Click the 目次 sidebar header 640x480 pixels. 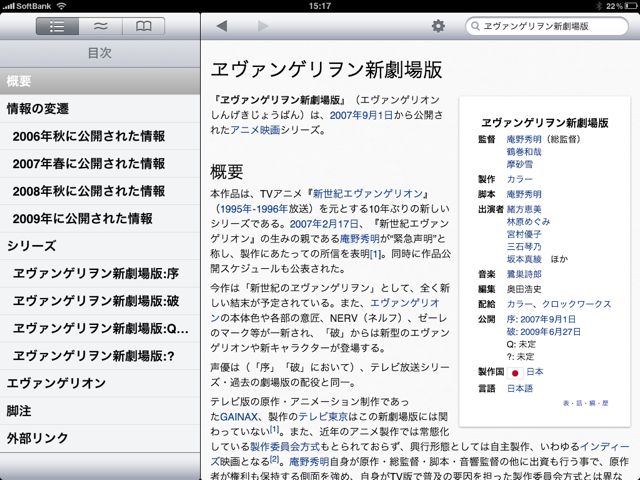tap(100, 53)
